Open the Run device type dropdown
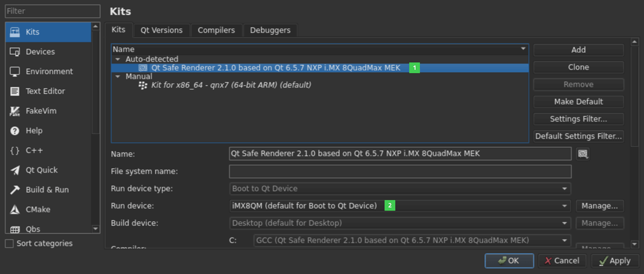 400,188
